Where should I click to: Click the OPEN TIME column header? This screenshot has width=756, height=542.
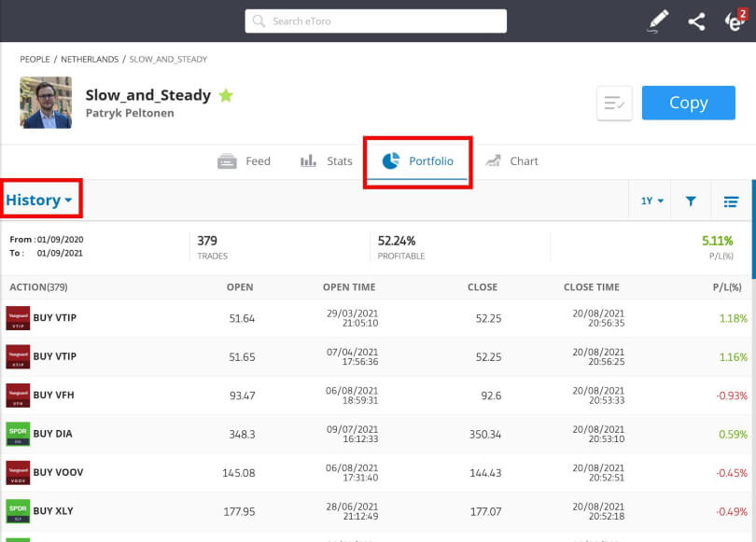(349, 287)
